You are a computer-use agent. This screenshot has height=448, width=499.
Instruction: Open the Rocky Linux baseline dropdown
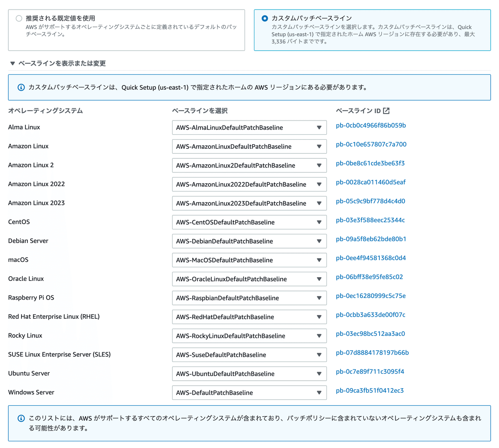(x=249, y=336)
